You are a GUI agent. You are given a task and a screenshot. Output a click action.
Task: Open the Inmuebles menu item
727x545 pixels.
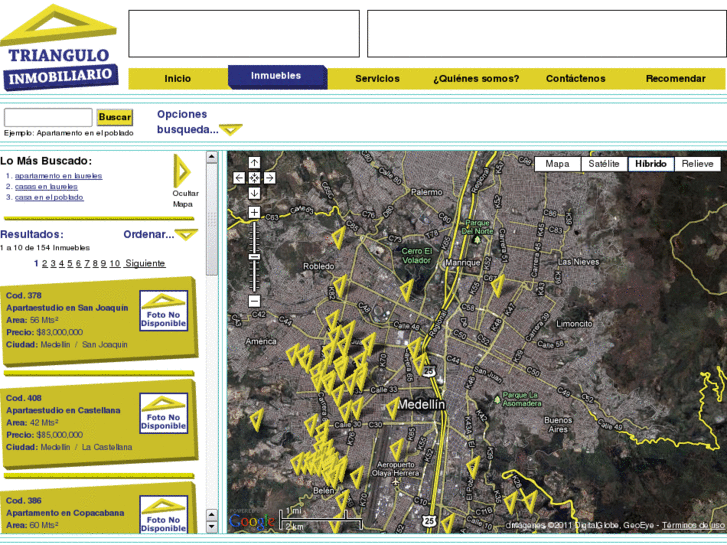pos(277,77)
